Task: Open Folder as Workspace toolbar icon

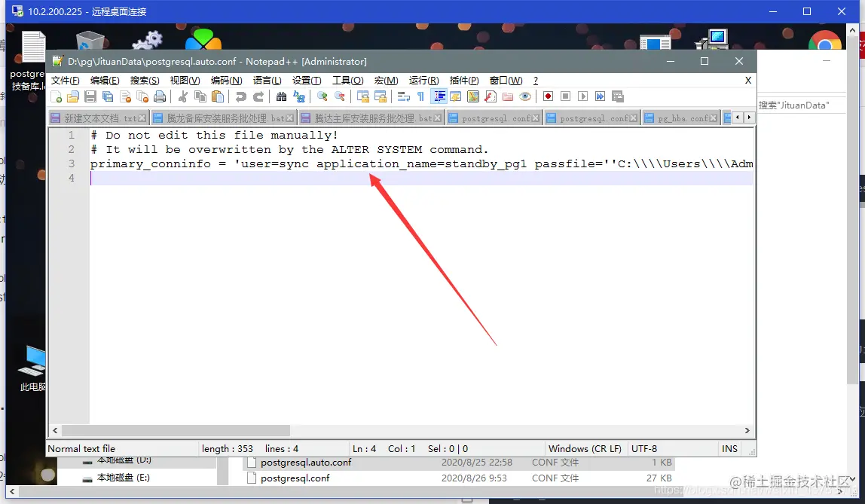Action: click(x=508, y=97)
